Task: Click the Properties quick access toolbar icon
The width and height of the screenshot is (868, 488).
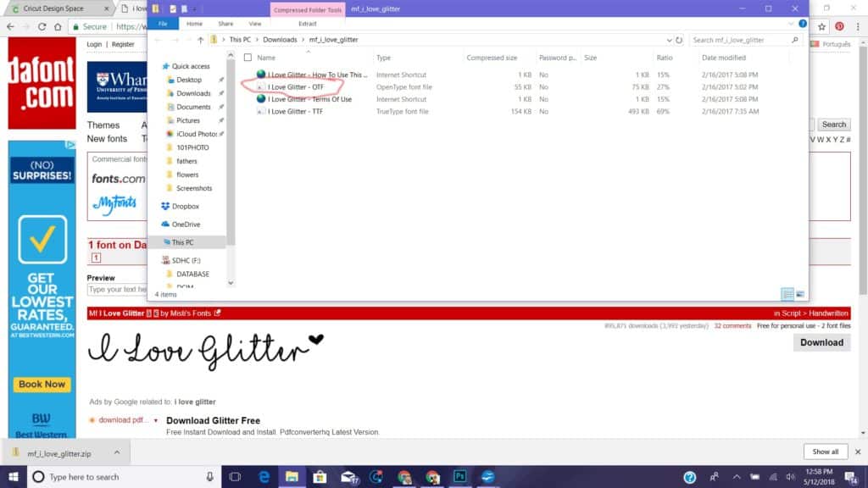Action: [x=173, y=8]
